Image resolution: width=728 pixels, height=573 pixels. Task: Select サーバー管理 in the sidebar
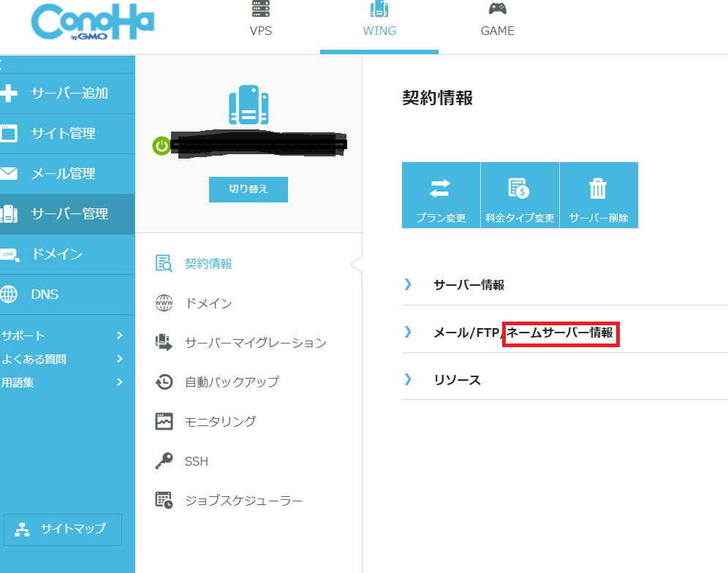click(x=67, y=214)
